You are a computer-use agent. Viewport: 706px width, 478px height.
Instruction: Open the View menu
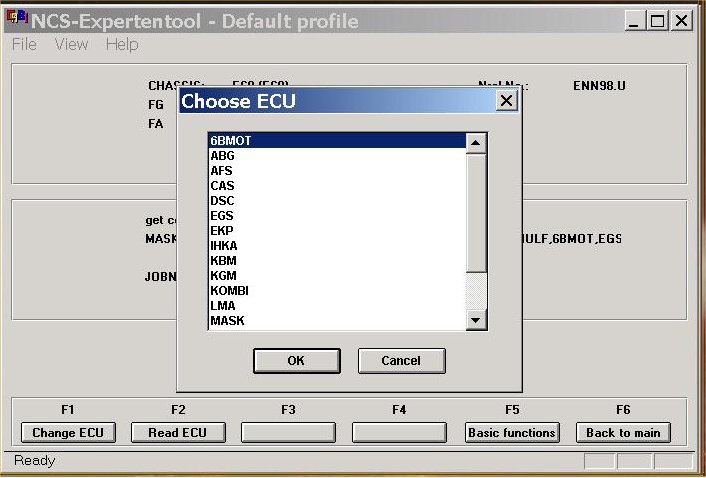coord(71,45)
